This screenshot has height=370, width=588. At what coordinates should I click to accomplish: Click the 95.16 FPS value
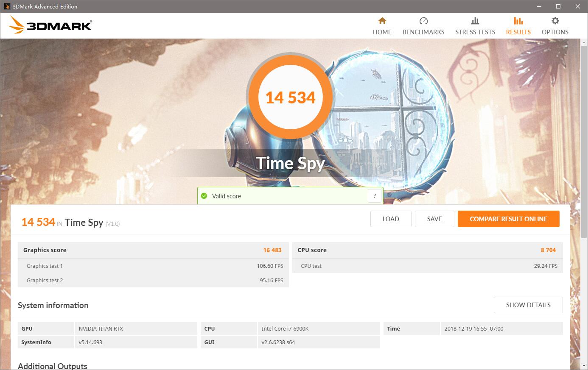[x=272, y=280]
